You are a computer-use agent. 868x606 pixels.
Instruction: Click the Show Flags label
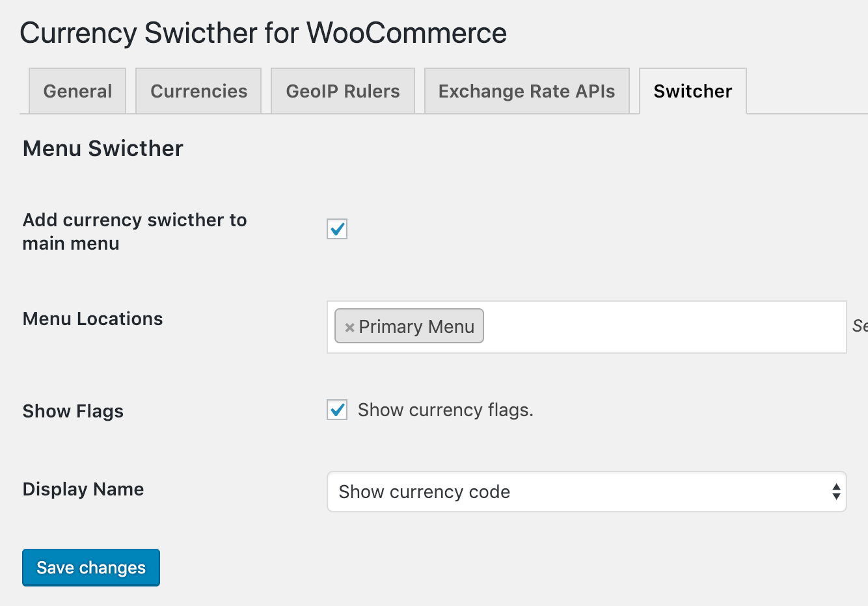click(73, 411)
